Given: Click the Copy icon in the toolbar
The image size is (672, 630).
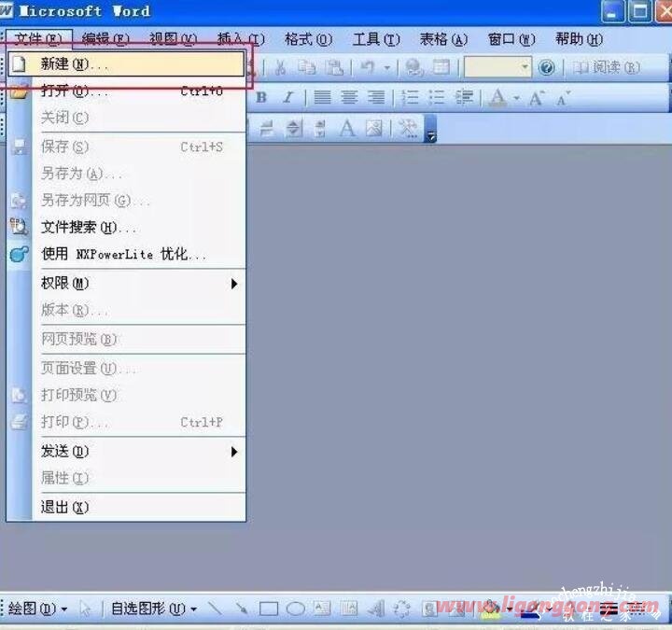Looking at the screenshot, I should 307,67.
